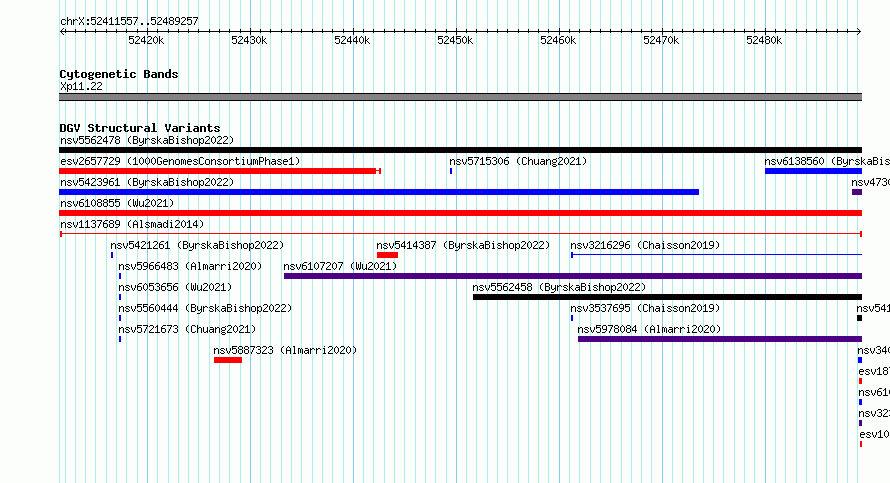
Task: Click the purple bar of nsv6107207
Action: pos(573,276)
